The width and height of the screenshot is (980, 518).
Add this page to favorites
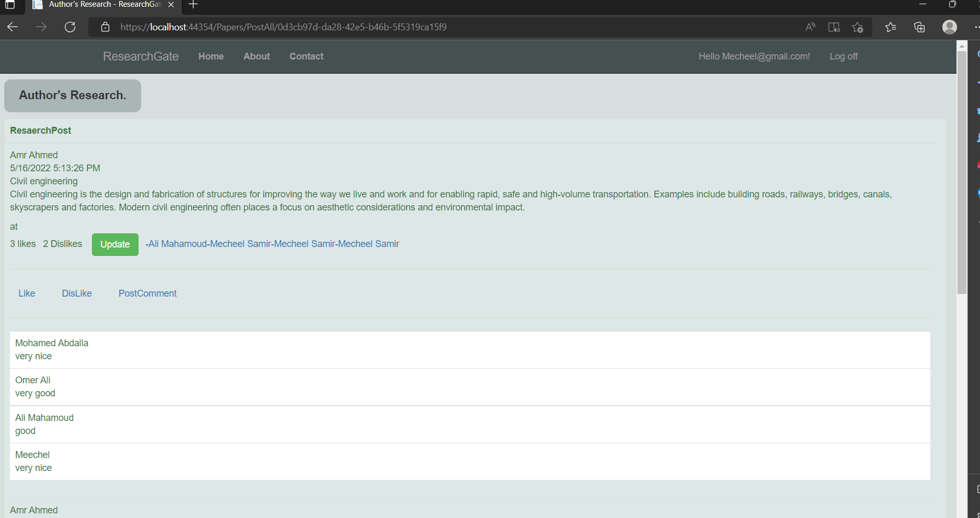(857, 27)
